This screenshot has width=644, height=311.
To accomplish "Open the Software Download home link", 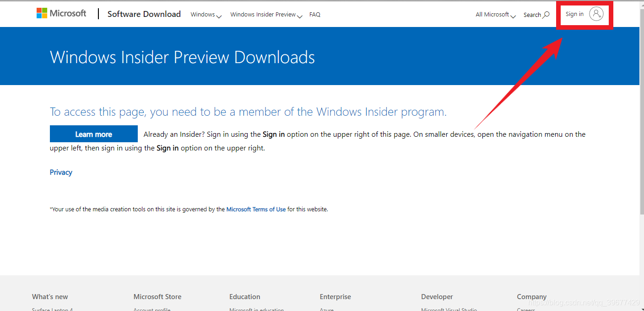I will (144, 14).
